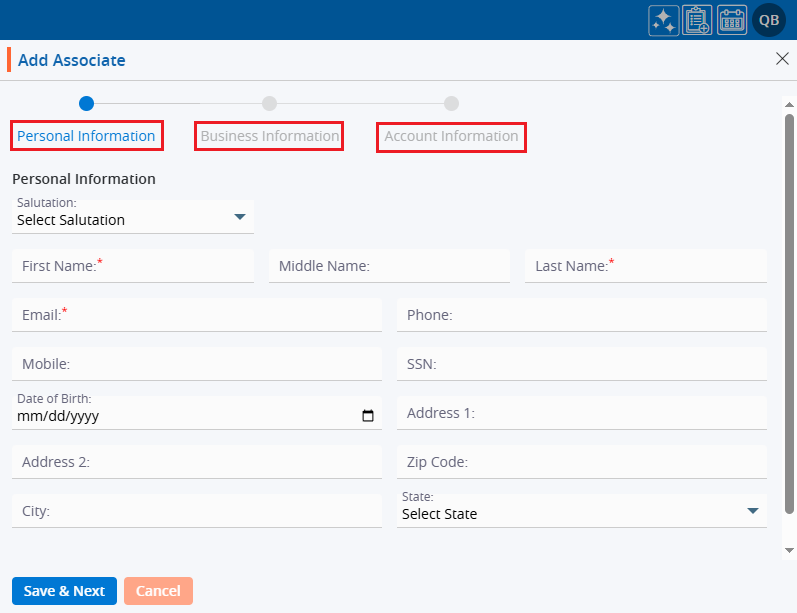Click into the Email field

(197, 315)
